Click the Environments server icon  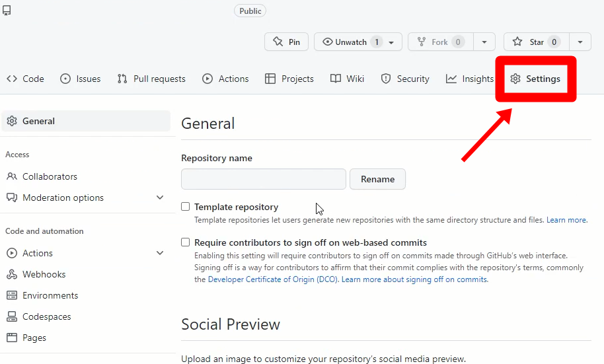point(12,295)
